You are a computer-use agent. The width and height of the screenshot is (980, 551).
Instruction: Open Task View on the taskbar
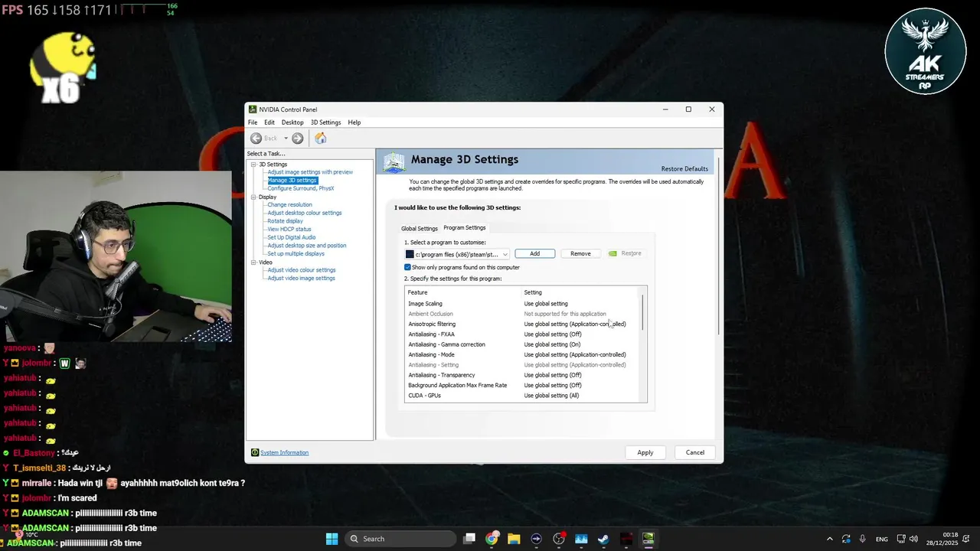coord(469,539)
